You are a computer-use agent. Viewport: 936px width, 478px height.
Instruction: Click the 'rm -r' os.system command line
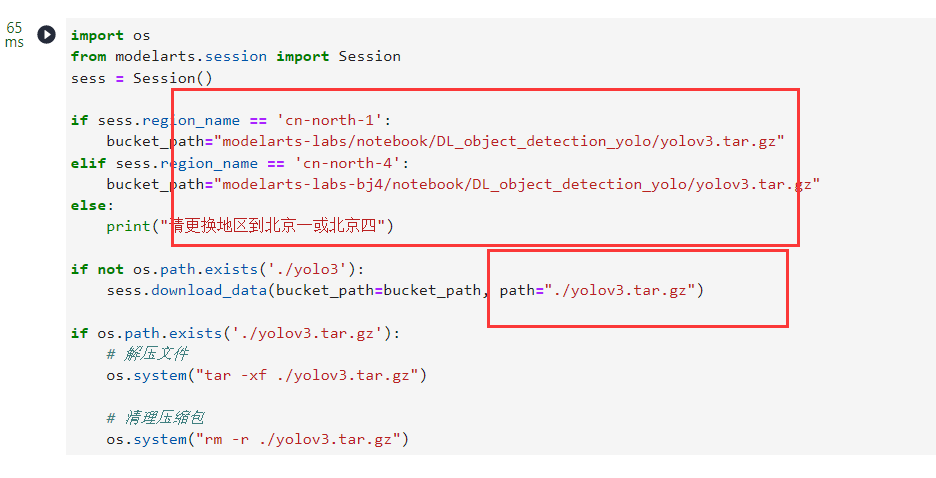click(x=258, y=439)
